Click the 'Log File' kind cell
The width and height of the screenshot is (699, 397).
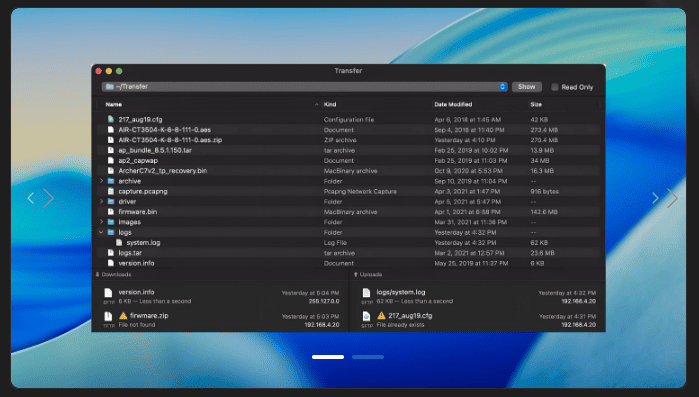point(335,242)
